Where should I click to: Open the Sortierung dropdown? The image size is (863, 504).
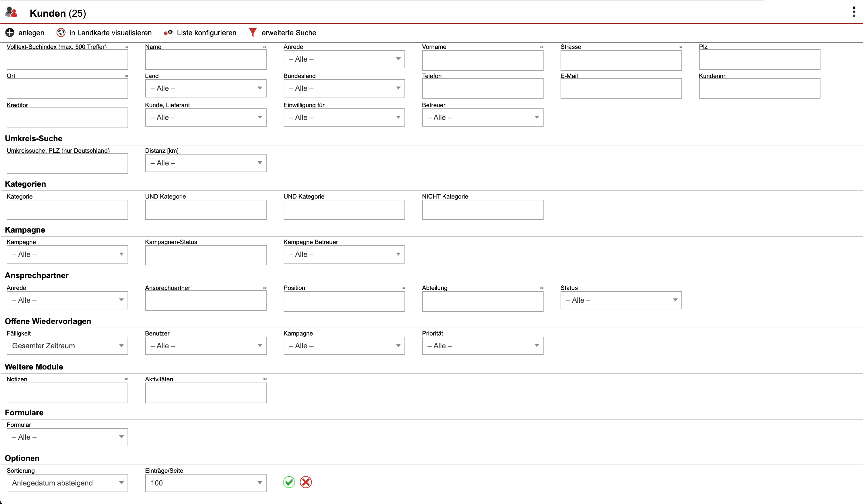click(x=67, y=483)
